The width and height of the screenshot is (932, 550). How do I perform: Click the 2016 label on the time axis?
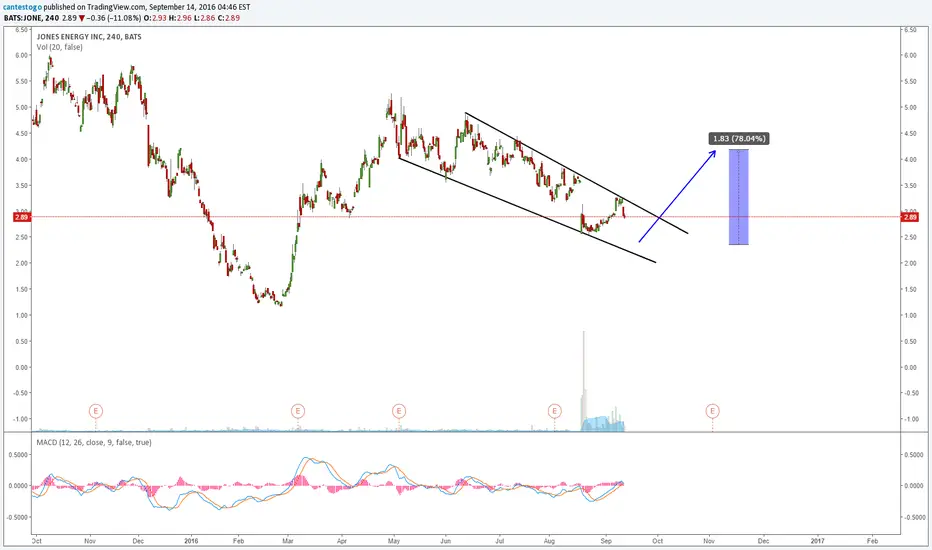click(191, 541)
